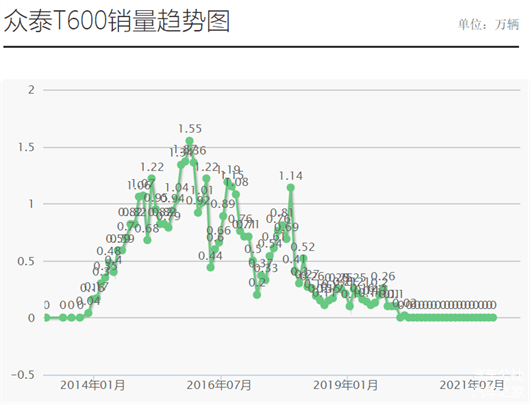Image resolution: width=530 pixels, height=404 pixels.
Task: Click the y-axis value 0.5
Action: click(x=26, y=261)
